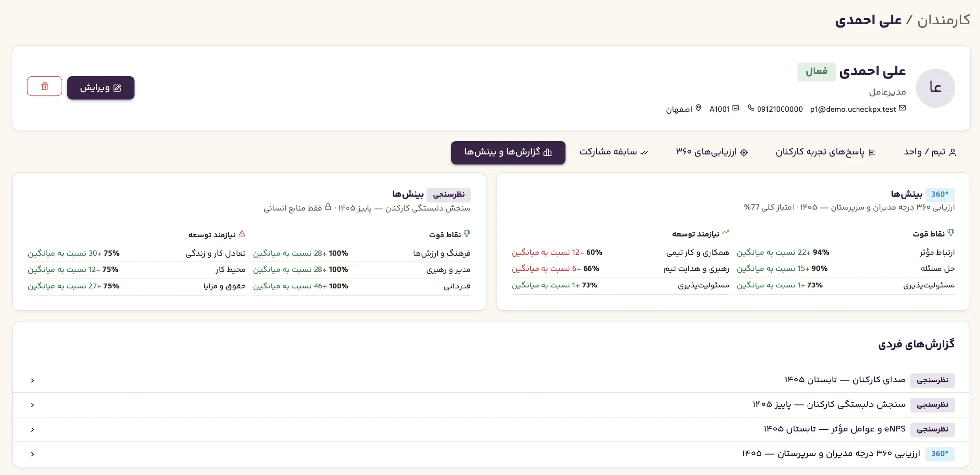980x475 pixels.
Task: Click the فرهنگ و ارزش‌ها strength row
Action: [362, 254]
